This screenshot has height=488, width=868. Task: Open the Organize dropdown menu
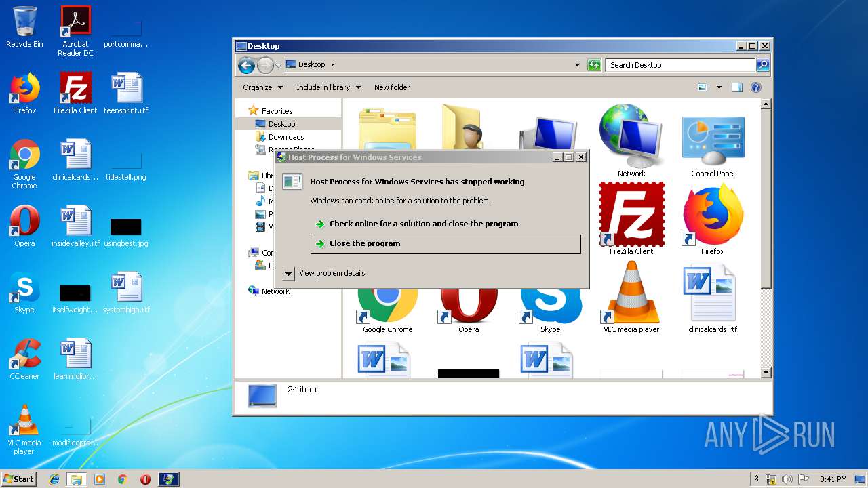pos(263,87)
